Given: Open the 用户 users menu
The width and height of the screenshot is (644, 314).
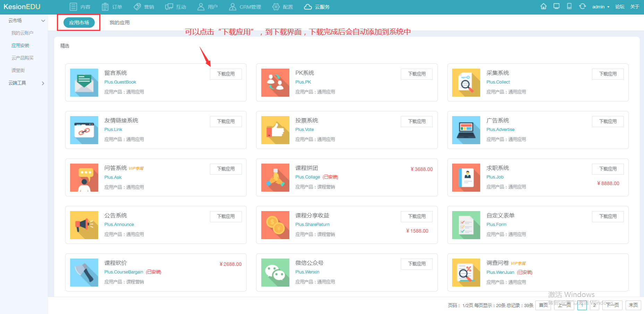Looking at the screenshot, I should [207, 7].
